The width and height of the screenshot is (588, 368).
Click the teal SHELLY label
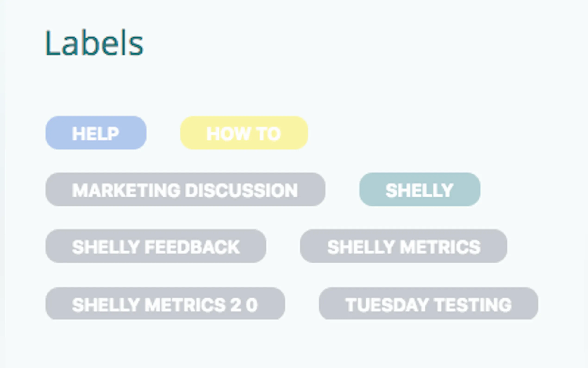[x=419, y=190]
